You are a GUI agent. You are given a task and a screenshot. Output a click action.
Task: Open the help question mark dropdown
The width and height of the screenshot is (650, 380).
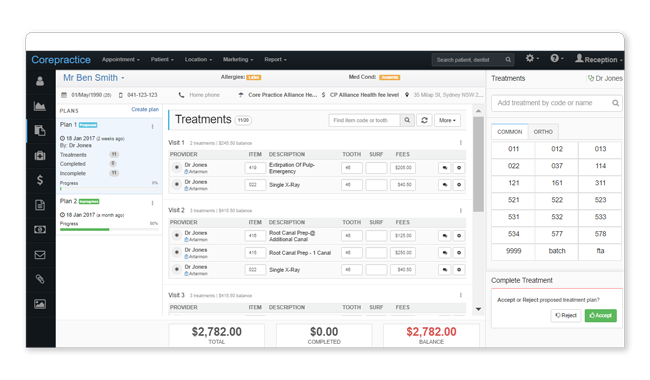pyautogui.click(x=557, y=59)
